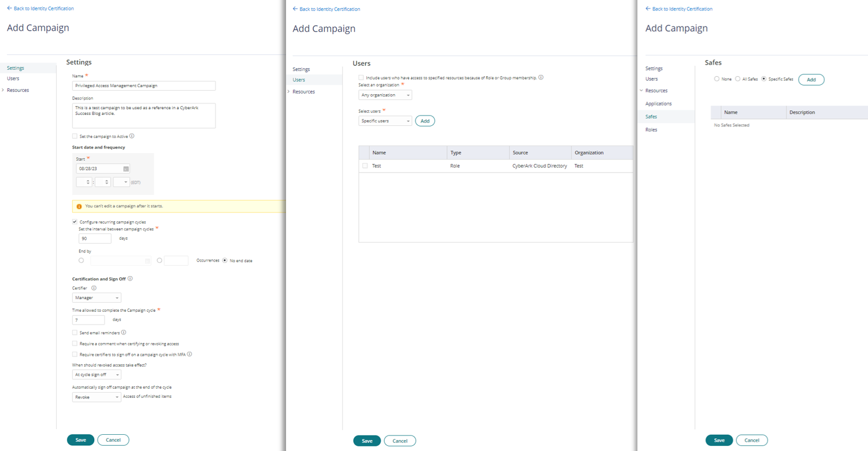Enable the Set the campaign to Active checkbox

pos(75,136)
